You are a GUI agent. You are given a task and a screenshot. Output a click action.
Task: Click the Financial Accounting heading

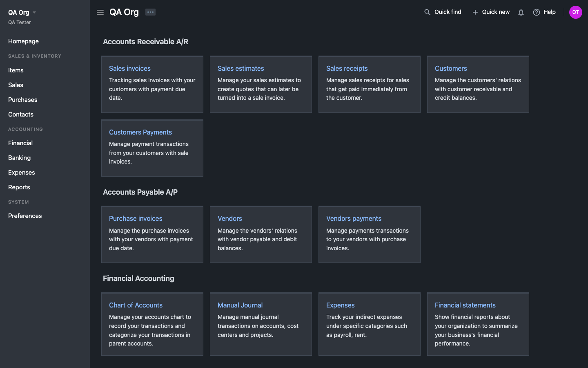[x=138, y=278]
